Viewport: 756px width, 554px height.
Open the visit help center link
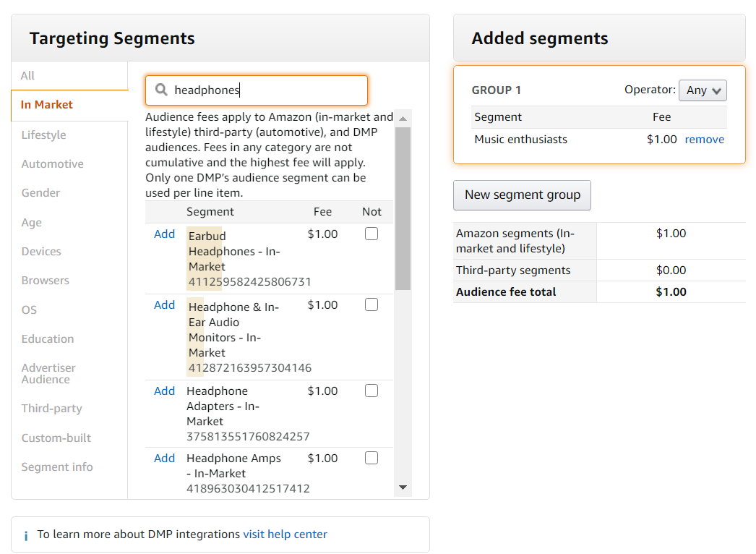pyautogui.click(x=285, y=534)
